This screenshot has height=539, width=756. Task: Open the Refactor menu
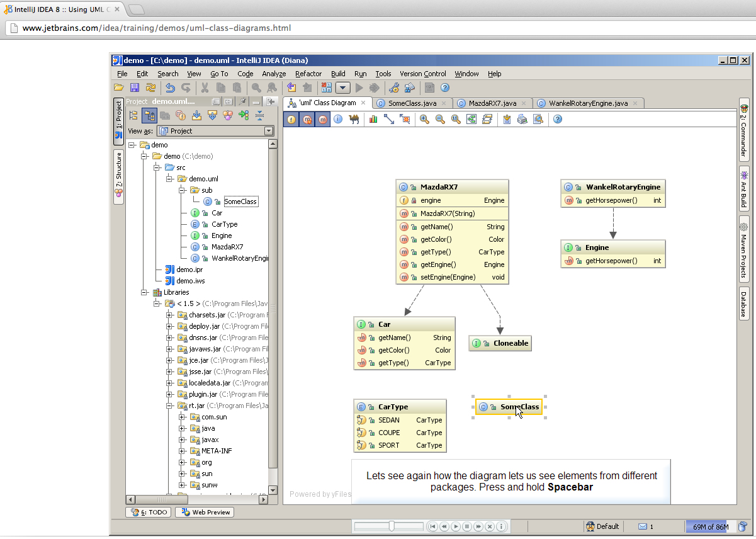[x=308, y=74]
